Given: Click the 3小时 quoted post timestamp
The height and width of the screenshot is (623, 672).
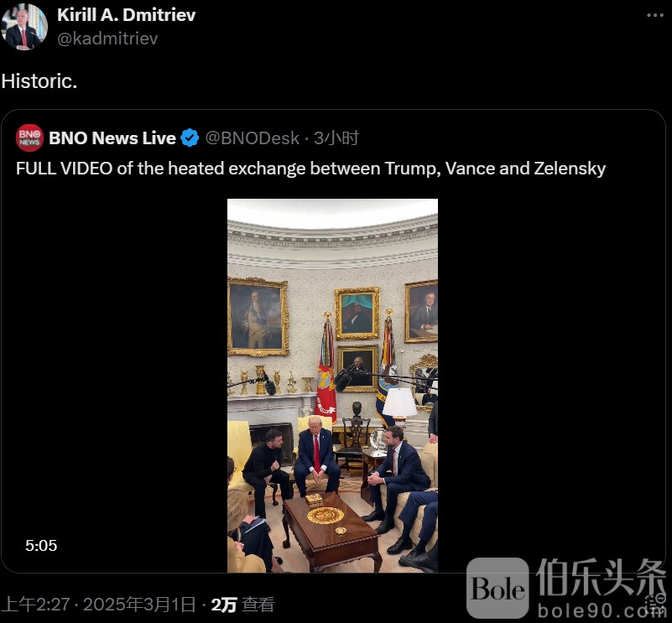Looking at the screenshot, I should click(336, 138).
